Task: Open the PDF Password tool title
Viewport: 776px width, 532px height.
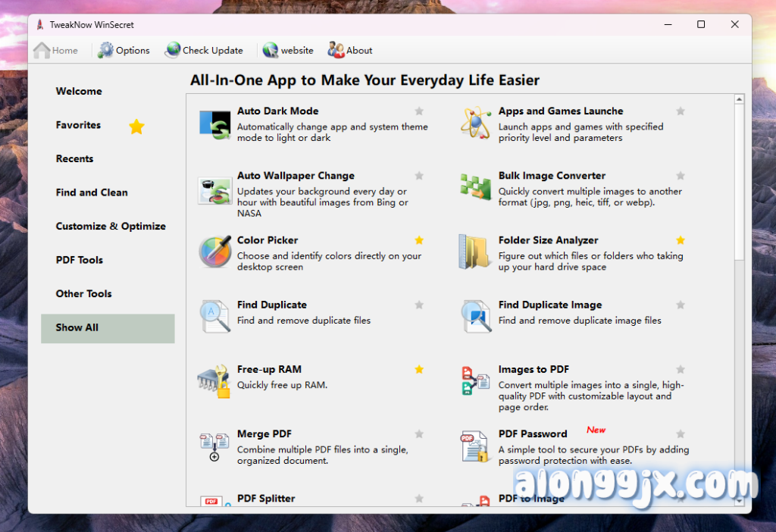Action: click(533, 434)
